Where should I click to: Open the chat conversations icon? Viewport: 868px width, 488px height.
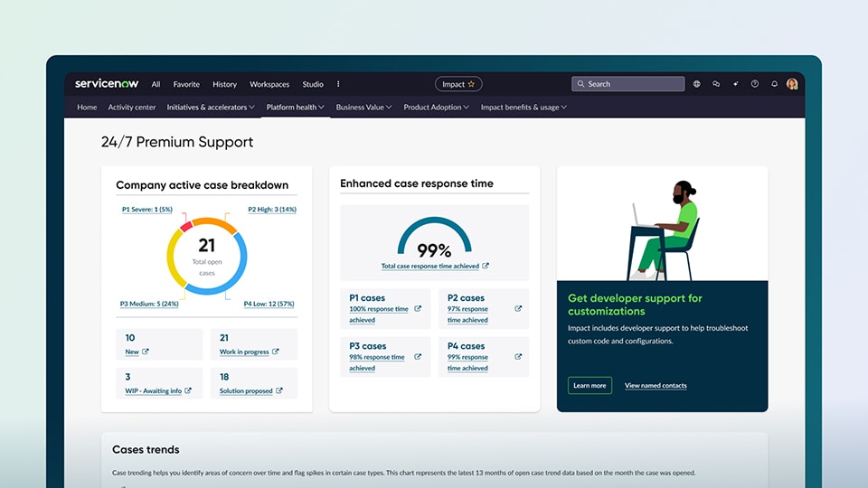[716, 84]
